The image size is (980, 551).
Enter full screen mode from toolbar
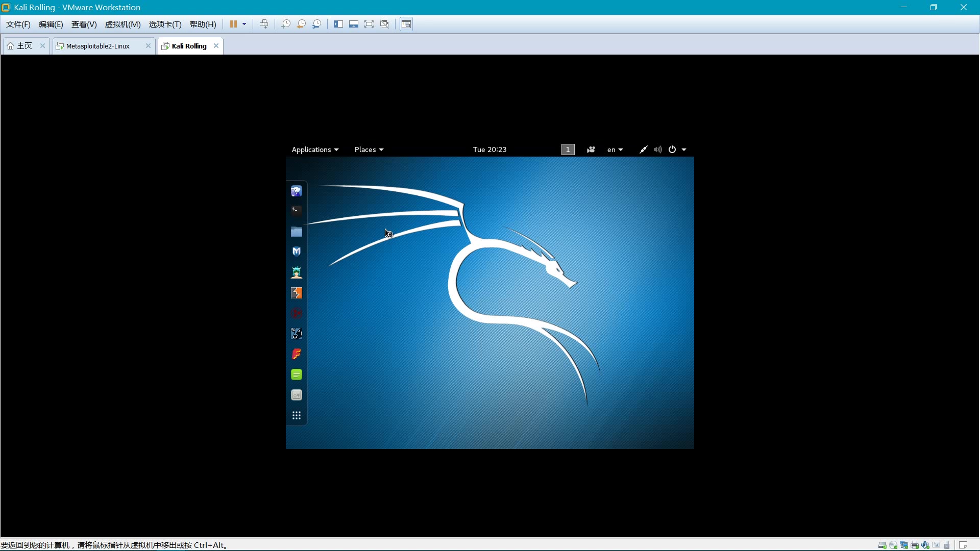point(369,24)
